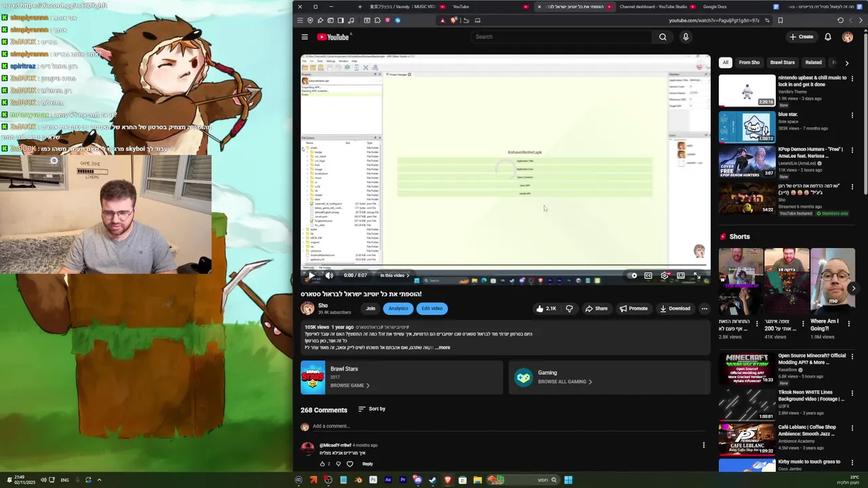Screen dimensions: 868x488
Task: Click the Edit video button
Action: (x=431, y=308)
